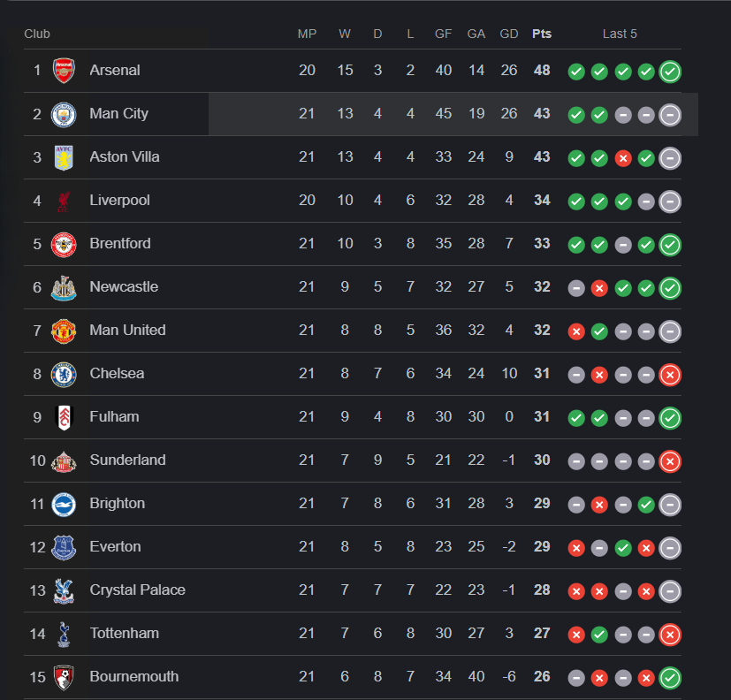Open the Brighton club badge
Image resolution: width=731 pixels, height=700 pixels.
pyautogui.click(x=64, y=504)
